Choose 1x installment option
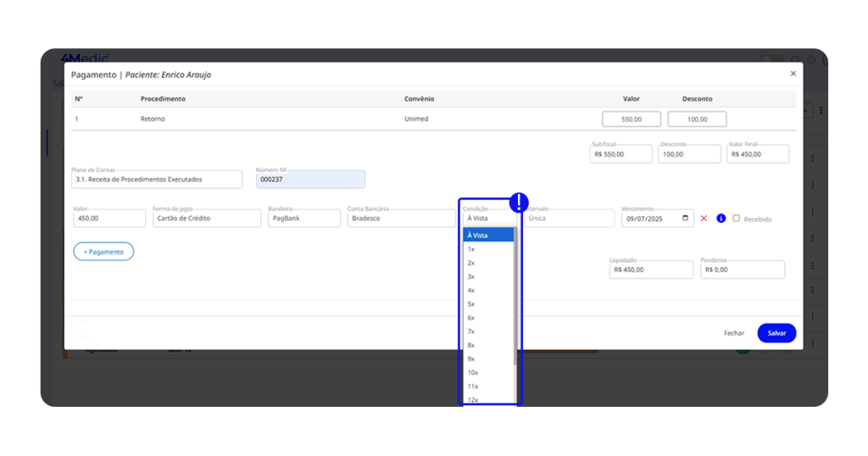 point(489,249)
